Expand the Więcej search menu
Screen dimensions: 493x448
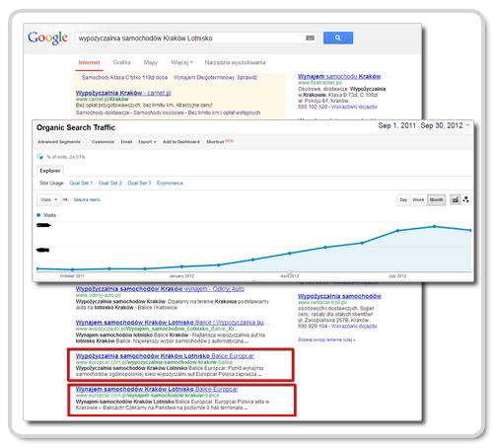tap(181, 62)
